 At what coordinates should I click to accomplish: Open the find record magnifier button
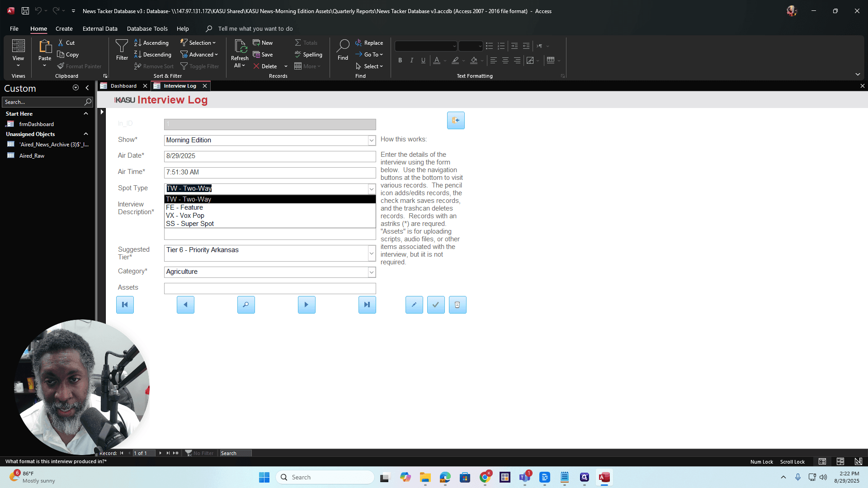coord(246,305)
